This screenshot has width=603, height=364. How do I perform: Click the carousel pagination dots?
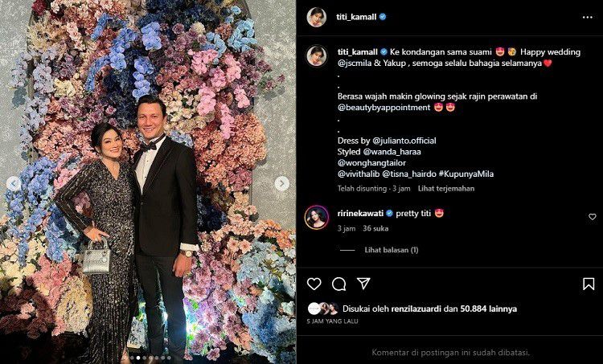(x=147, y=358)
